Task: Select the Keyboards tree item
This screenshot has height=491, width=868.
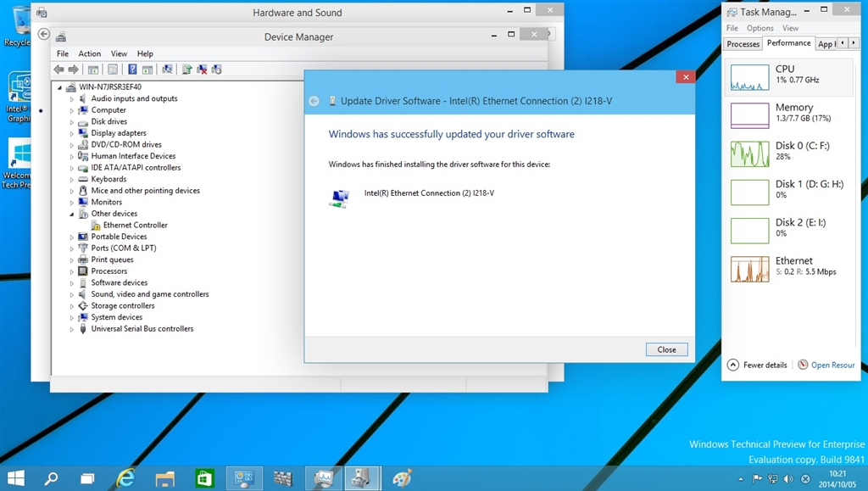Action: pyautogui.click(x=108, y=179)
